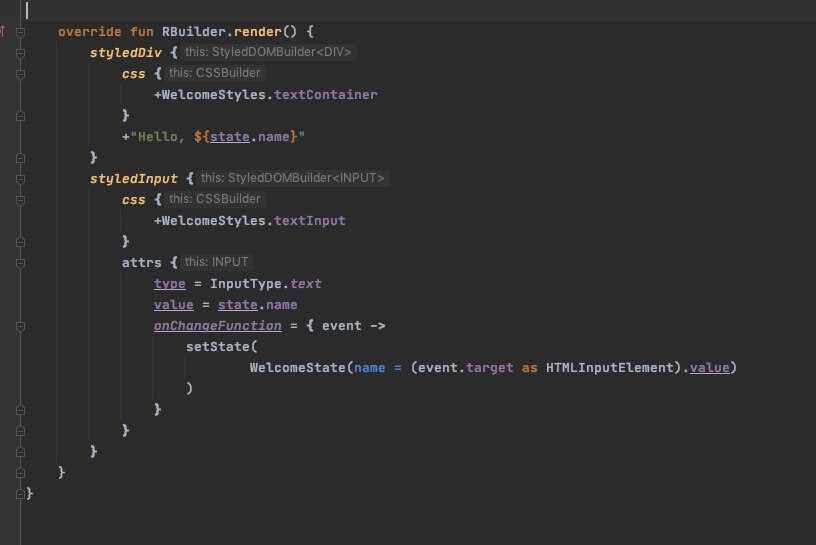The height and width of the screenshot is (545, 816).
Task: Click the underlined 'type' property
Action: 170,284
